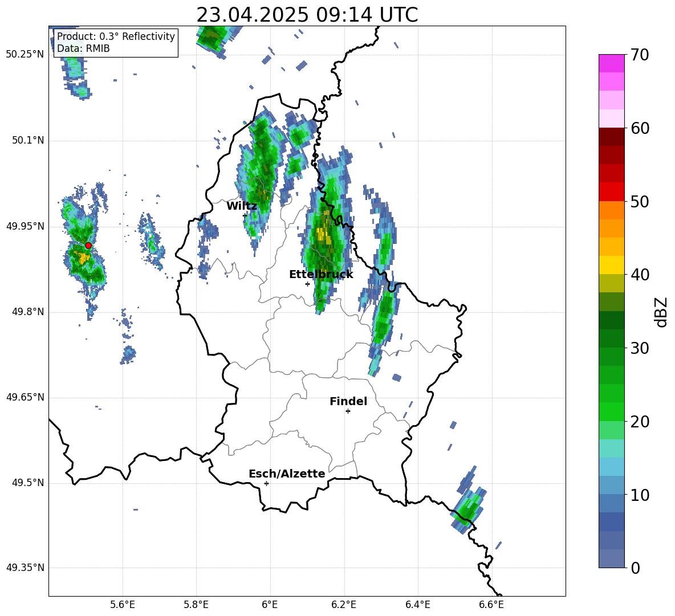
Task: Click the 49.65°N latitude label
Action: (x=25, y=397)
